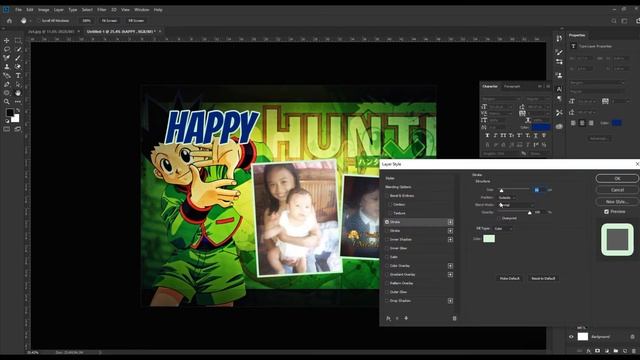Screen dimensions: 640x360
Task: Add another Drop Shadow with plus icon
Action: 450,301
